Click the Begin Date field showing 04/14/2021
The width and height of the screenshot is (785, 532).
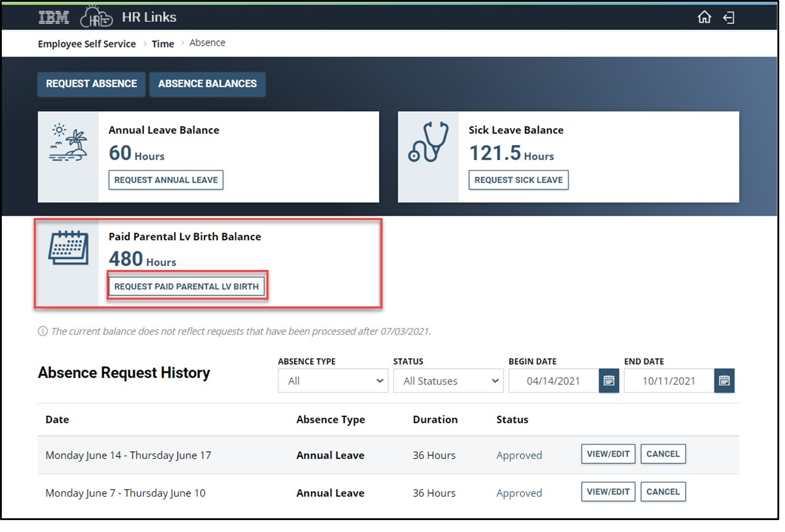click(553, 380)
